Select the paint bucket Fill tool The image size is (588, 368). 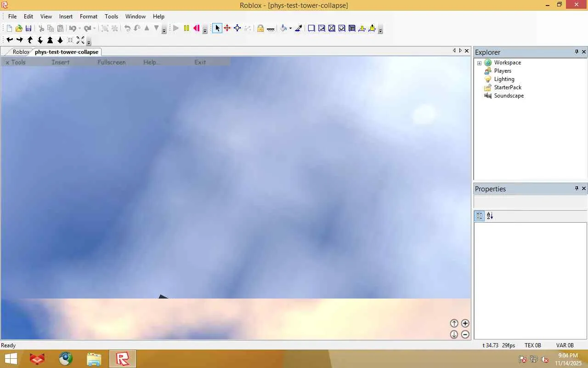click(x=283, y=29)
